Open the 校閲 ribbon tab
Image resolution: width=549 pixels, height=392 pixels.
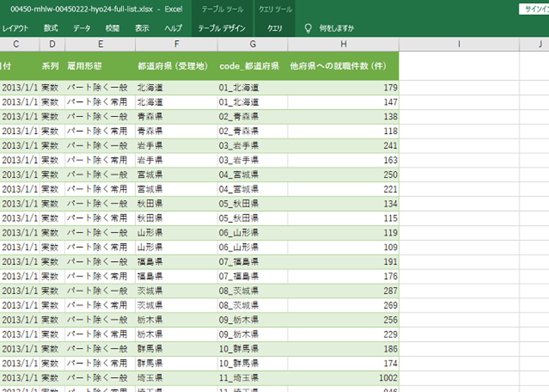tap(112, 29)
